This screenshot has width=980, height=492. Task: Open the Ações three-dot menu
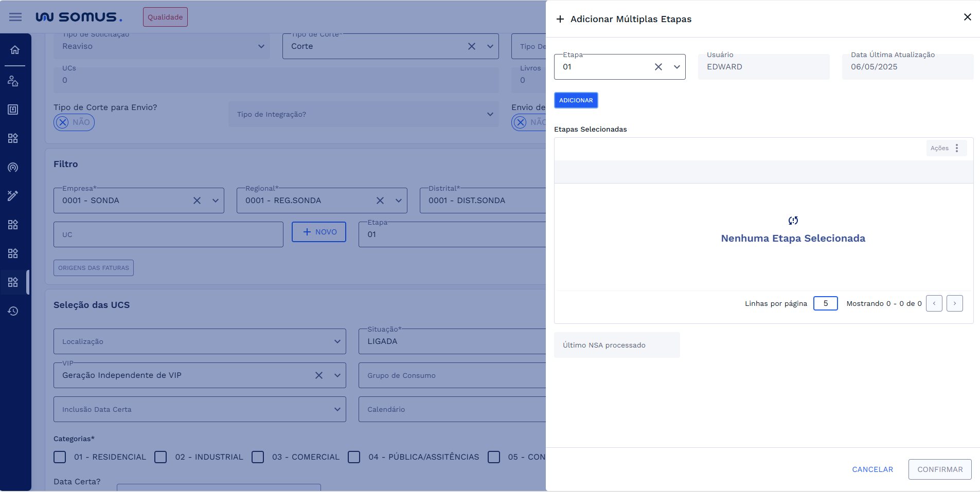coord(956,148)
